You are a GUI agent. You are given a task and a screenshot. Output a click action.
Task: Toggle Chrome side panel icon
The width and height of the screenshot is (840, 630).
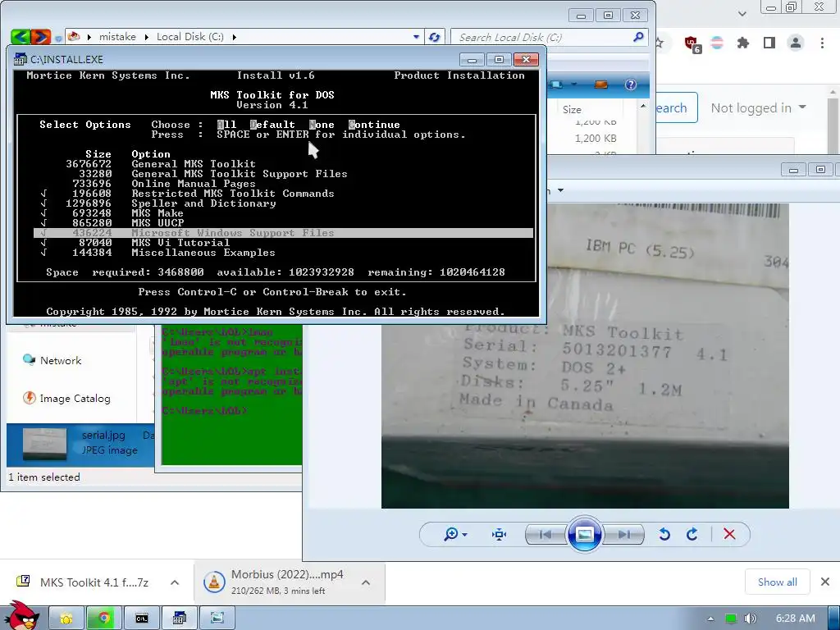pyautogui.click(x=769, y=43)
